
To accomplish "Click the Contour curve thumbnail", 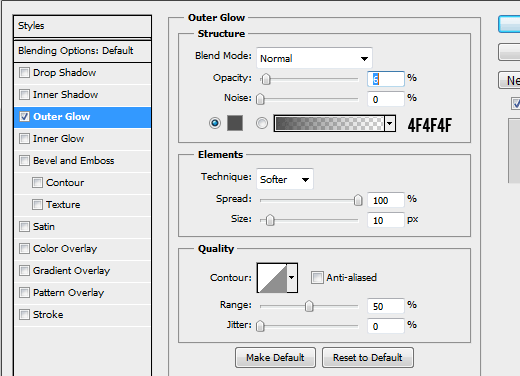I will pos(272,278).
